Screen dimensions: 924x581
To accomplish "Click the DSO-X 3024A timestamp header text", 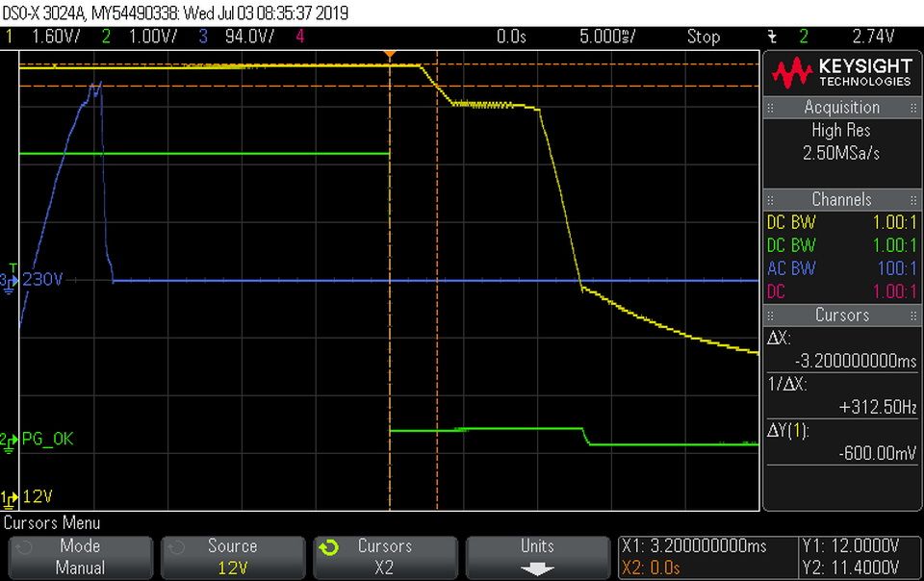I will pyautogui.click(x=175, y=13).
